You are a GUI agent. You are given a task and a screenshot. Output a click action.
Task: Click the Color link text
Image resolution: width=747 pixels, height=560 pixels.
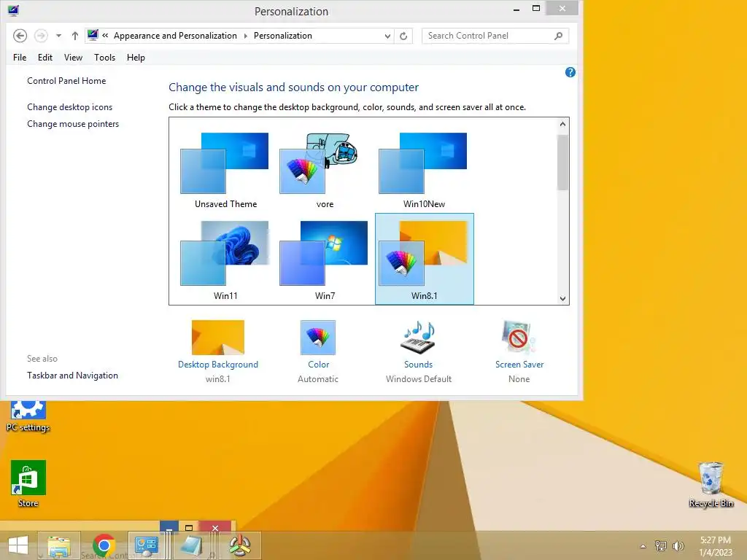pos(318,365)
